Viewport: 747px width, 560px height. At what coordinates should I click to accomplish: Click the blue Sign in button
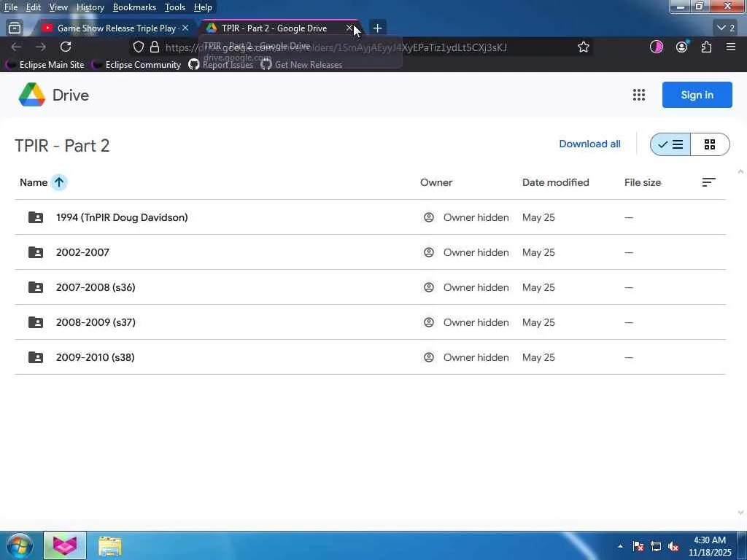pos(697,95)
